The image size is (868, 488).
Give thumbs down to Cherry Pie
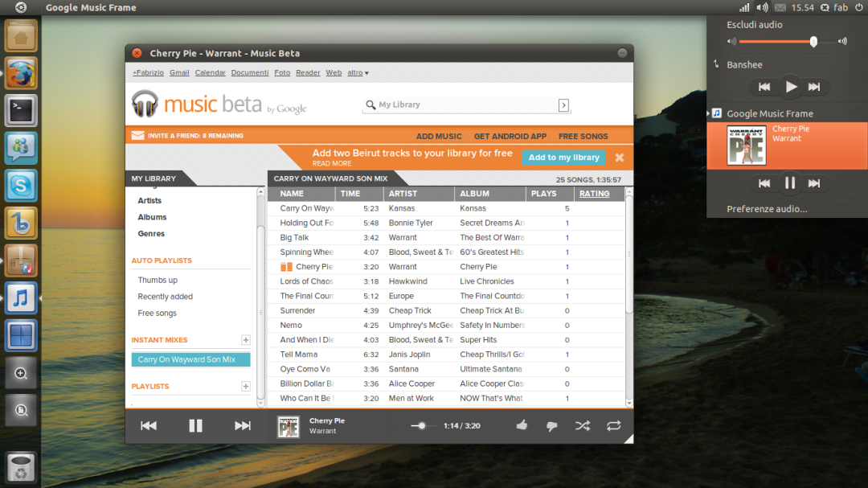point(552,426)
